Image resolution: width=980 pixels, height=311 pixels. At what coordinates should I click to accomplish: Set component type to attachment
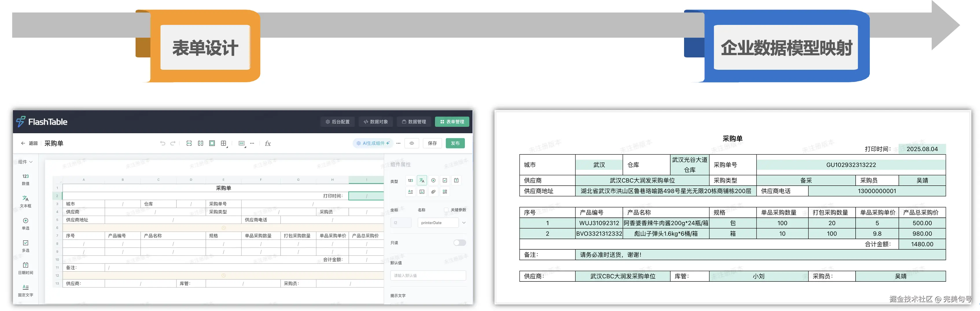click(433, 192)
